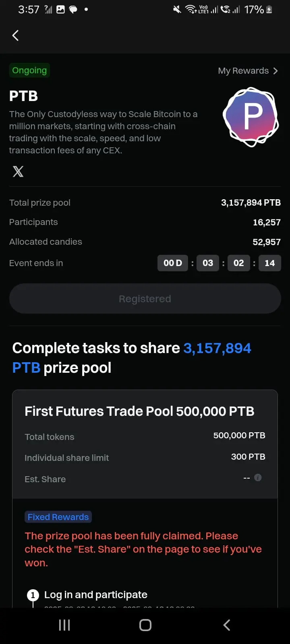
Task: Tap the Wi-Fi status icon
Action: tap(190, 9)
